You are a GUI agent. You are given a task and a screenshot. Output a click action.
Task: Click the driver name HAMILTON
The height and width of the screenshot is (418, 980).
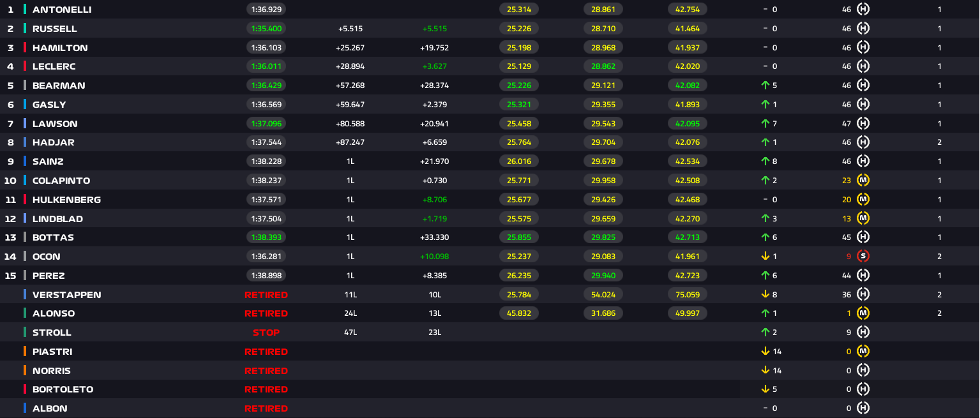[x=60, y=48]
